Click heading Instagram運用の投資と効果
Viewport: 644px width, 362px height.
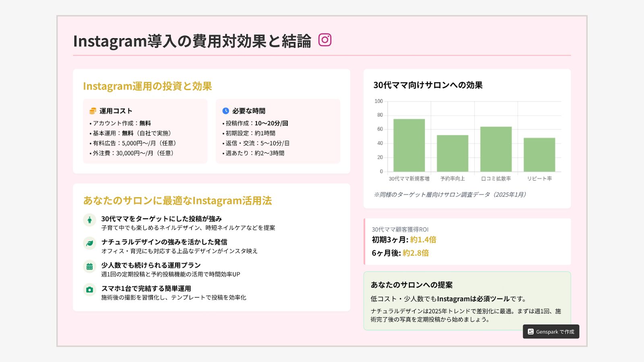pyautogui.click(x=147, y=86)
